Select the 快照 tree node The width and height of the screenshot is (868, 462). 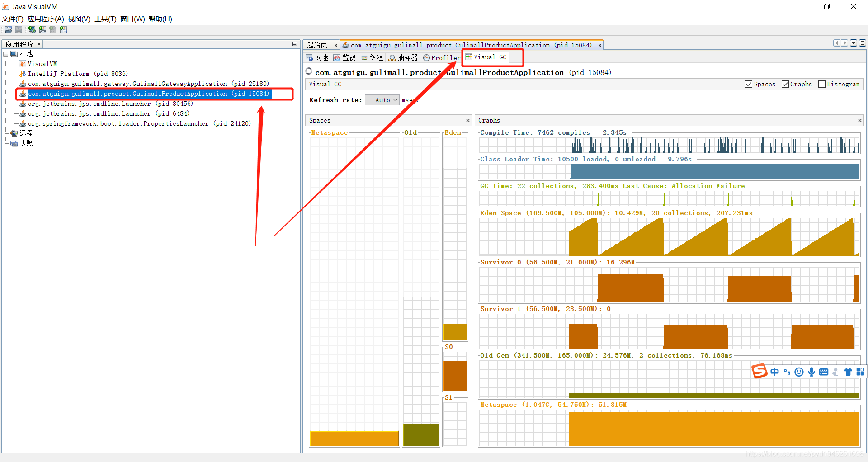pyautogui.click(x=26, y=143)
